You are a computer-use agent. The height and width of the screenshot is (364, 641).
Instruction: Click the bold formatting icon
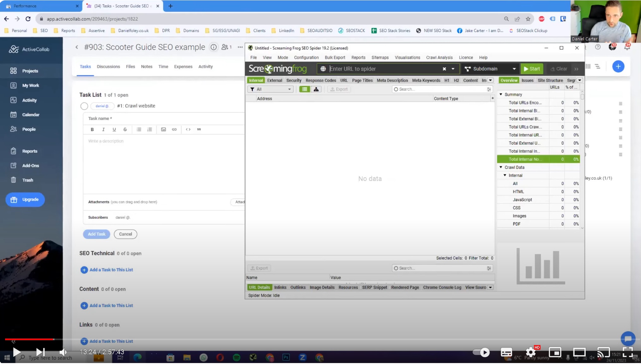[92, 129]
